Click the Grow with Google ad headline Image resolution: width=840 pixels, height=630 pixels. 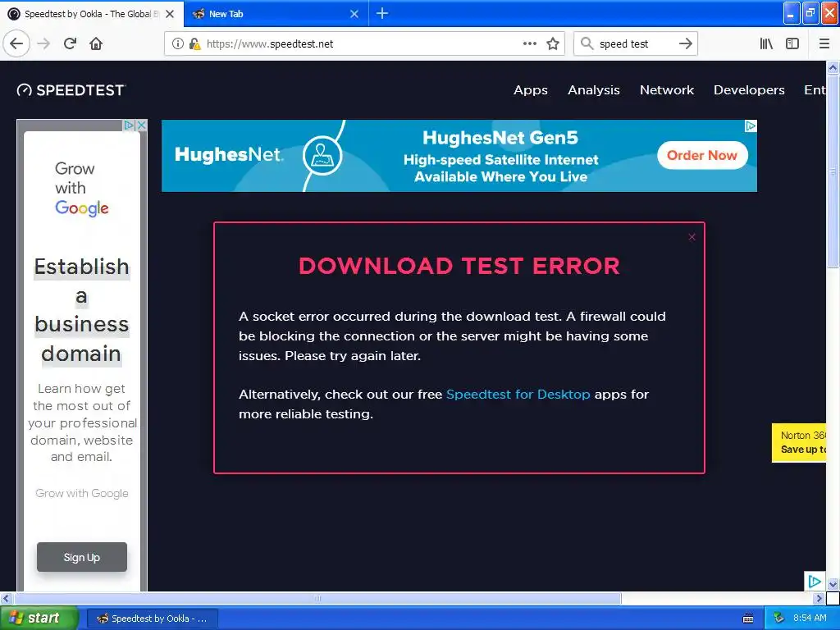coord(81,311)
